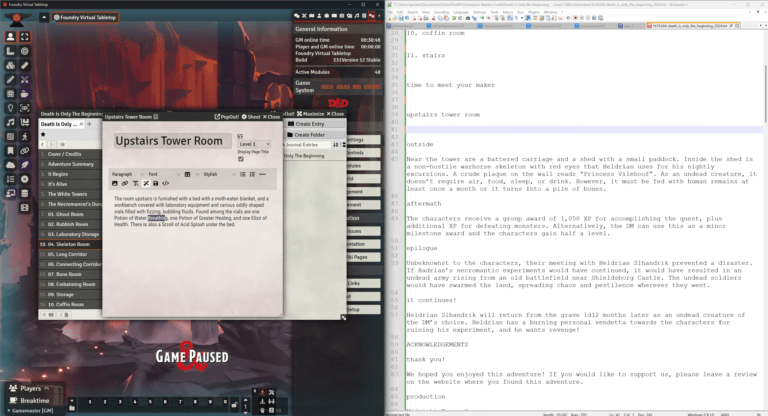Image resolution: width=768 pixels, height=416 pixels.
Task: Toggle the highlighted secret-block tool in editor
Action: [x=146, y=183]
